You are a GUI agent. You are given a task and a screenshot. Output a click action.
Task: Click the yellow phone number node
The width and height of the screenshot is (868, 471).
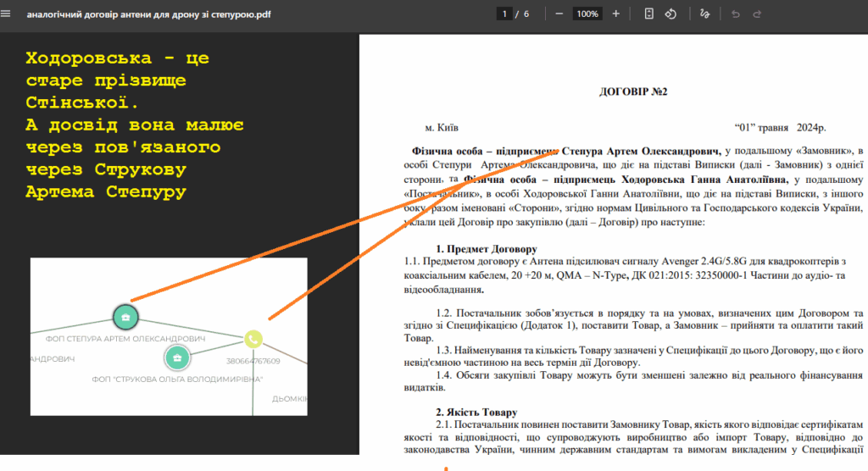pos(253,339)
